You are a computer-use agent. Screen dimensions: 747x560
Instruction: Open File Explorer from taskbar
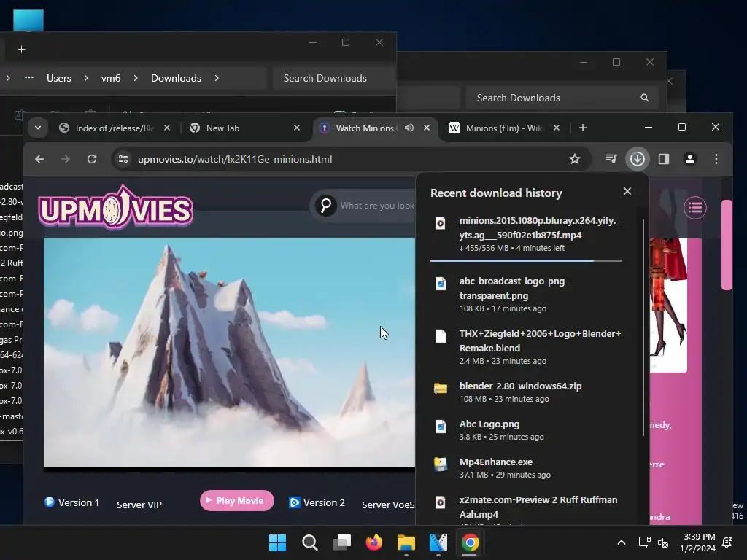pos(406,542)
